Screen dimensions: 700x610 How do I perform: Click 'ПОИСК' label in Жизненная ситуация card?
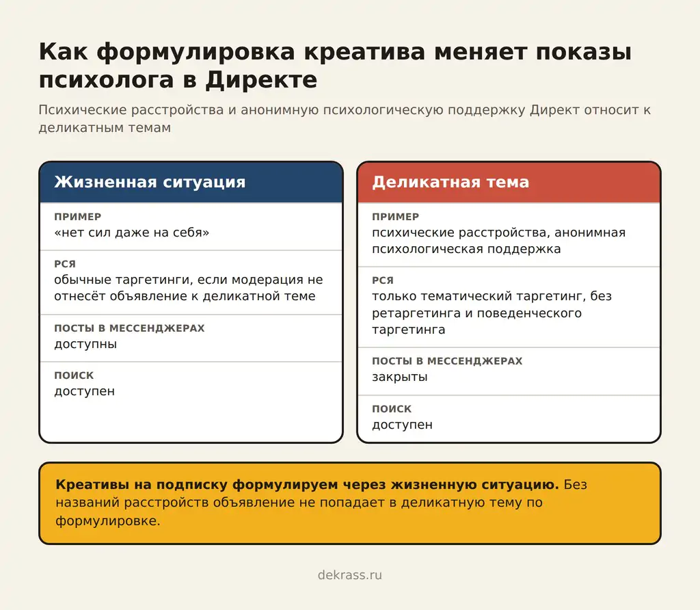(x=74, y=375)
